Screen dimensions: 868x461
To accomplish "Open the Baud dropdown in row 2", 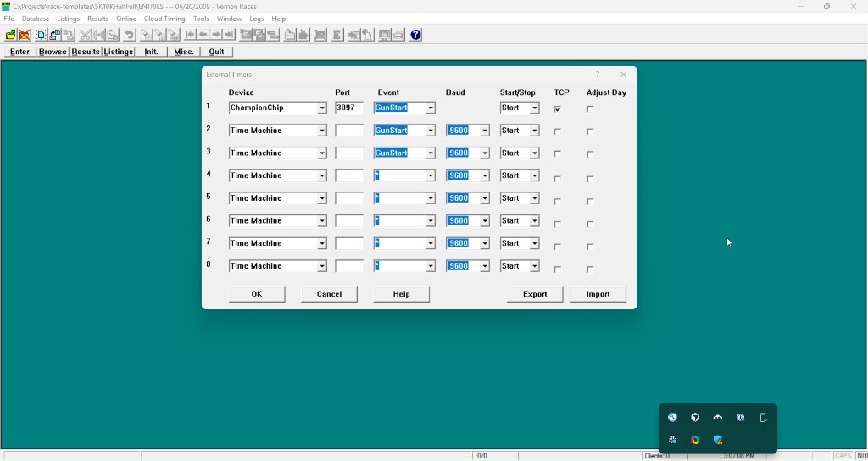I will pos(484,131).
